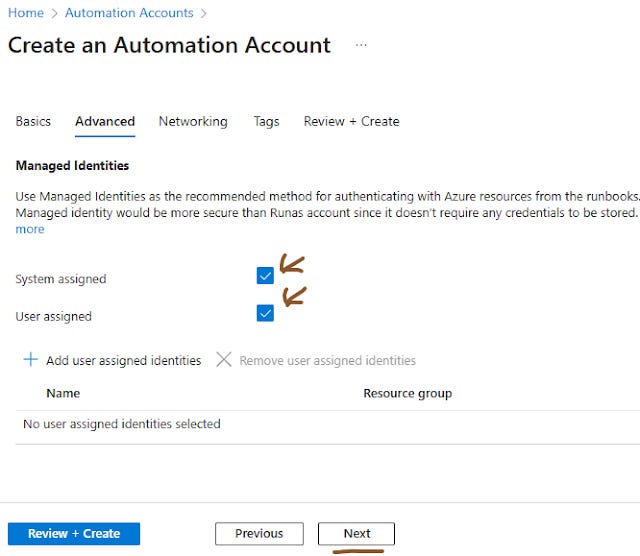Toggle the User assigned checkbox
This screenshot has width=640, height=556.
(x=265, y=313)
